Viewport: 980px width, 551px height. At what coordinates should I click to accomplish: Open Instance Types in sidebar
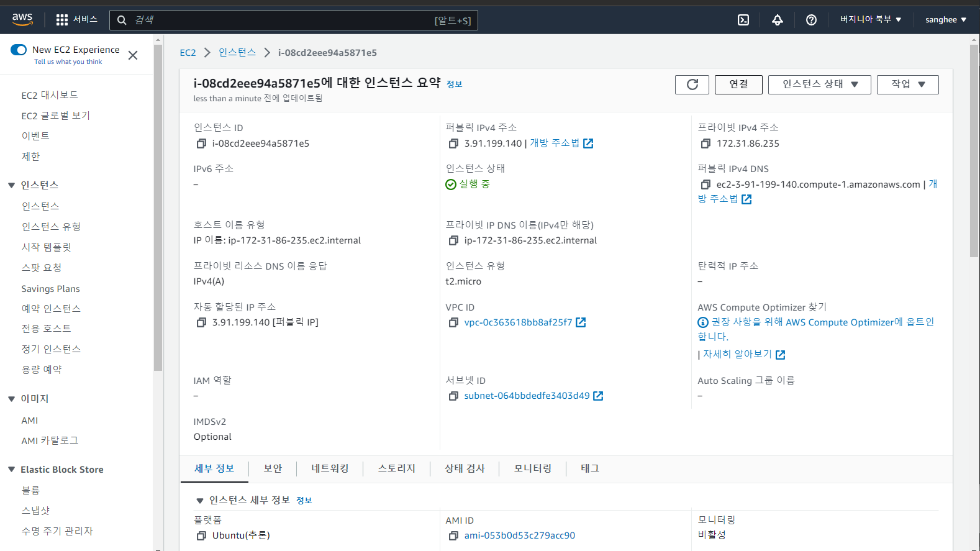(x=51, y=227)
